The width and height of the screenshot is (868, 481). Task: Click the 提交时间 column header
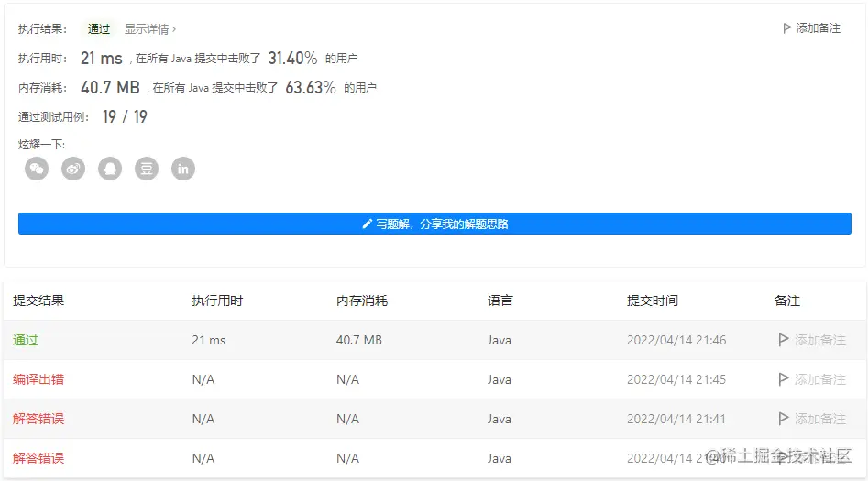click(x=652, y=301)
